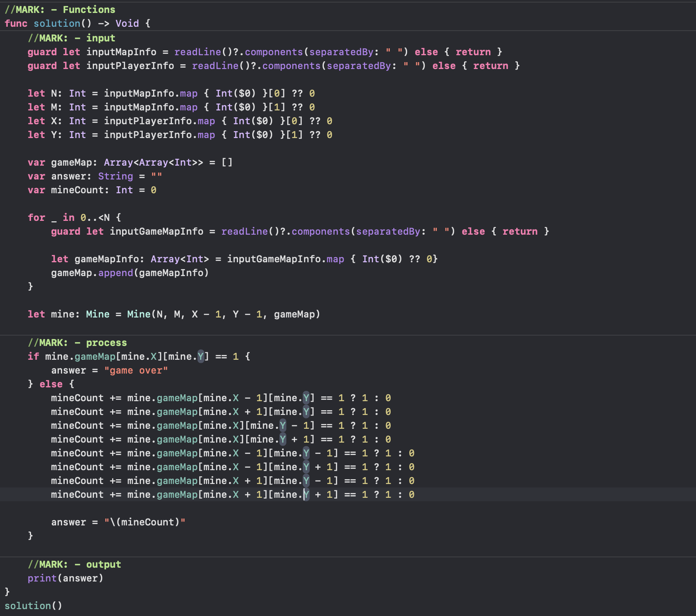This screenshot has height=616, width=696.
Task: Click the 'for _ in 0..<N' loop line
Action: tap(75, 217)
